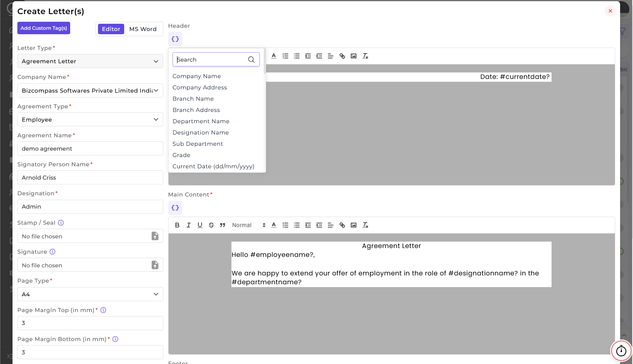The width and height of the screenshot is (633, 364).
Task: Open text color picker in Main Content toolbar
Action: pos(274,225)
